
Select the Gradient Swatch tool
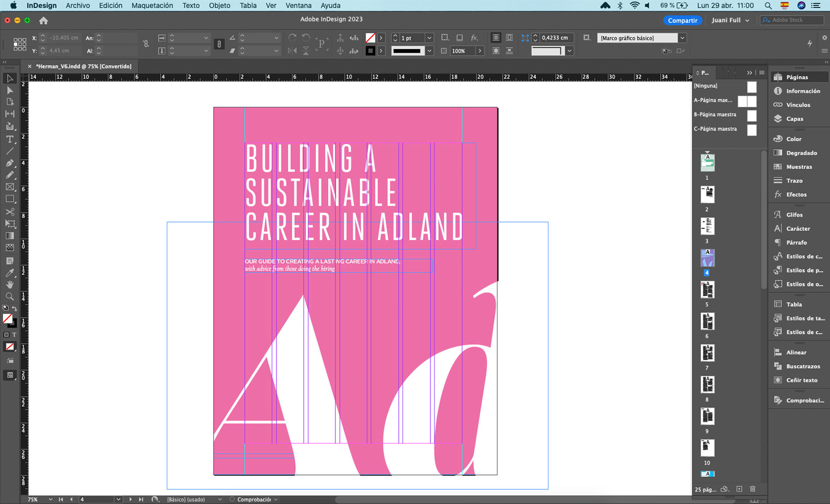(x=10, y=236)
